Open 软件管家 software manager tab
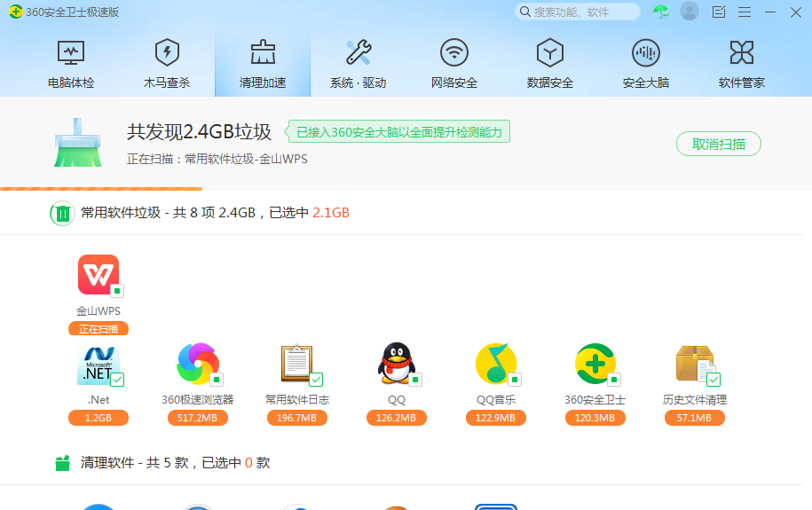 (742, 65)
